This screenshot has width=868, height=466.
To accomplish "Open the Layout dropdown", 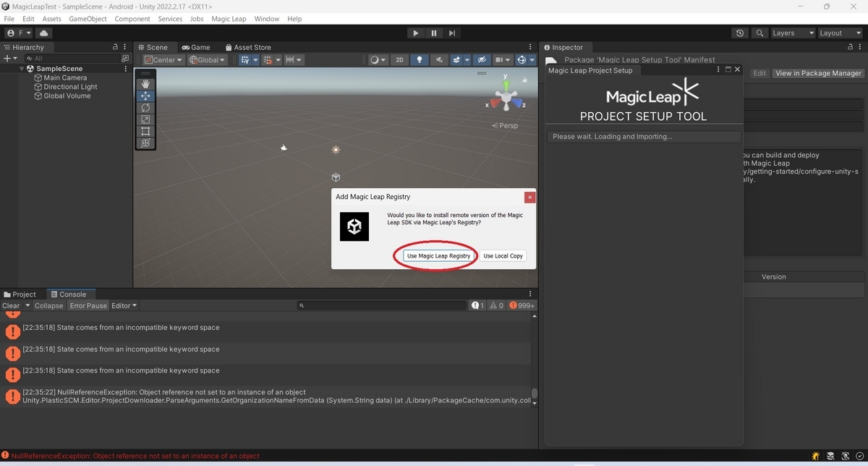I will (x=840, y=33).
